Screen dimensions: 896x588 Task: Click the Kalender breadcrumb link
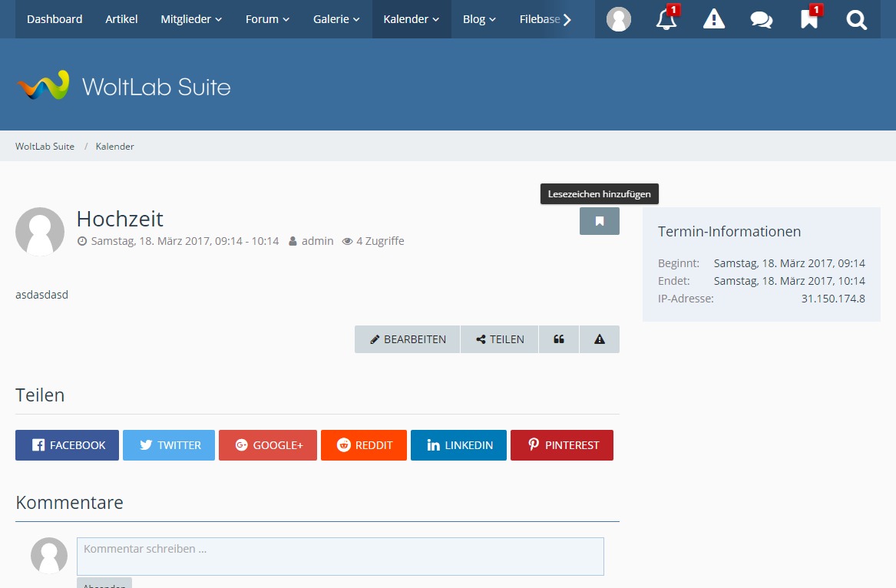click(x=114, y=146)
